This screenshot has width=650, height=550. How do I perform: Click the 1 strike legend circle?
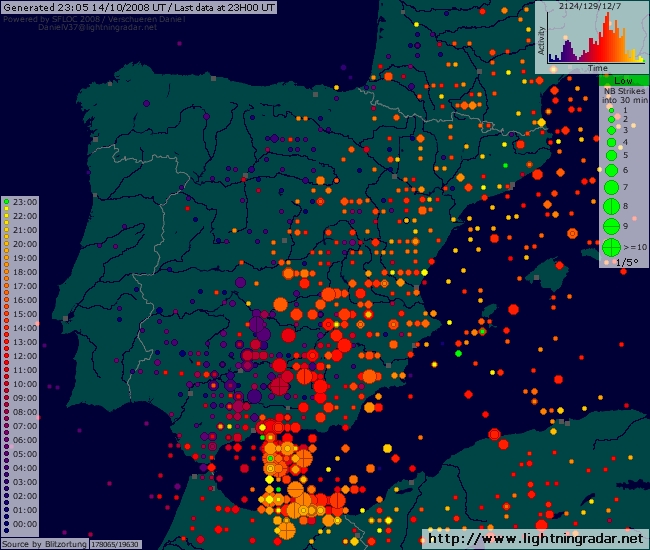click(610, 110)
